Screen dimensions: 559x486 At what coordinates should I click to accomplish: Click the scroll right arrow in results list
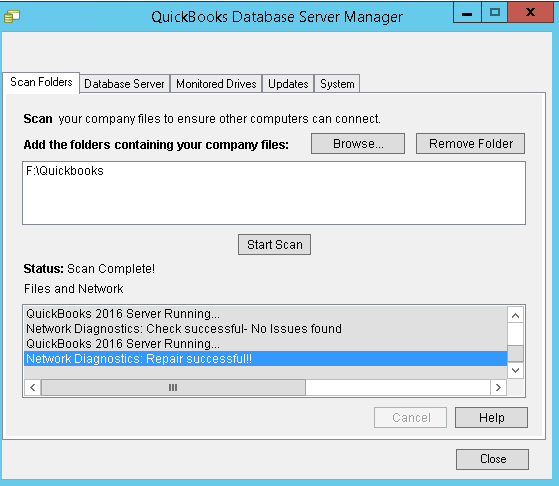point(498,387)
